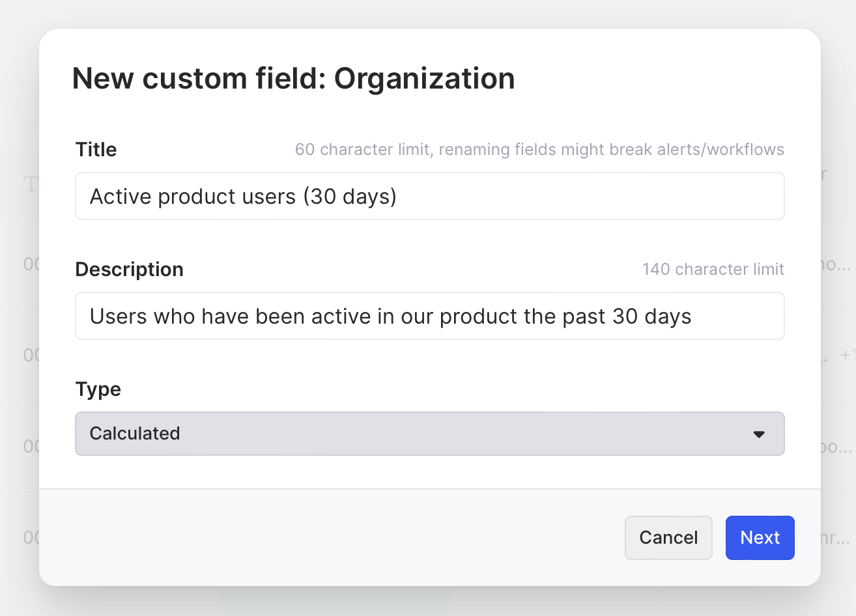Click the "60 character limit" hint text
Viewport: 856px width, 616px height.
click(x=362, y=150)
